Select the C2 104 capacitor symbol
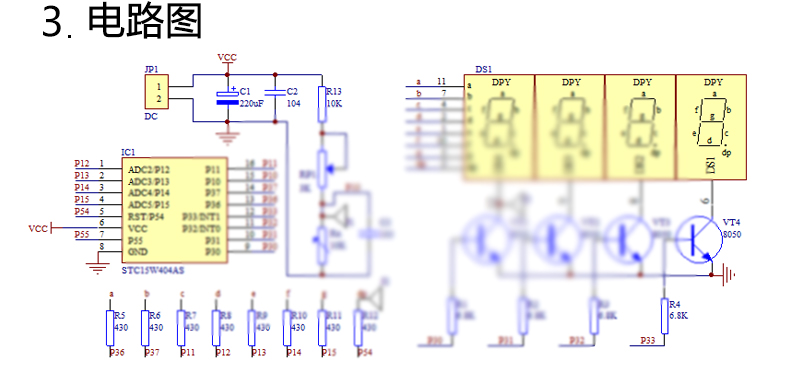Image resolution: width=800 pixels, height=376 pixels. point(275,93)
